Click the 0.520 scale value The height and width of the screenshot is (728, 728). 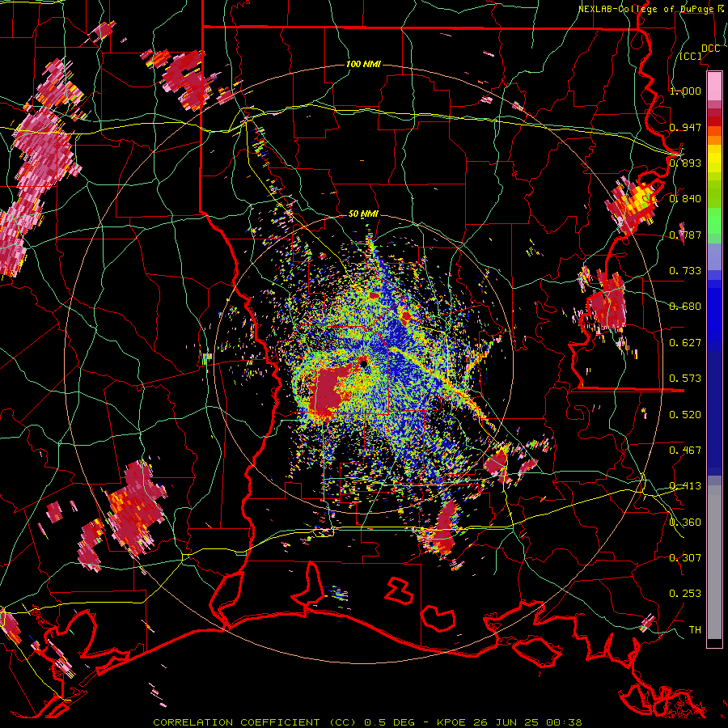[685, 414]
